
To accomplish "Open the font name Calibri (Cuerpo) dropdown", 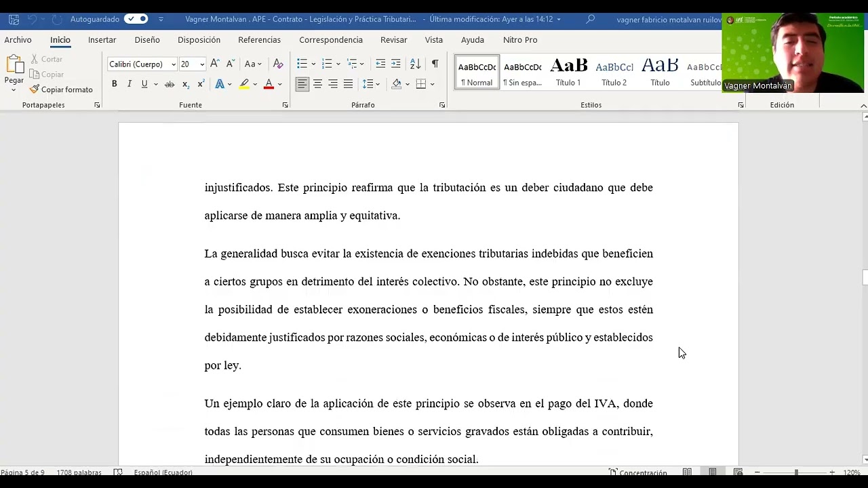I will [x=174, y=64].
